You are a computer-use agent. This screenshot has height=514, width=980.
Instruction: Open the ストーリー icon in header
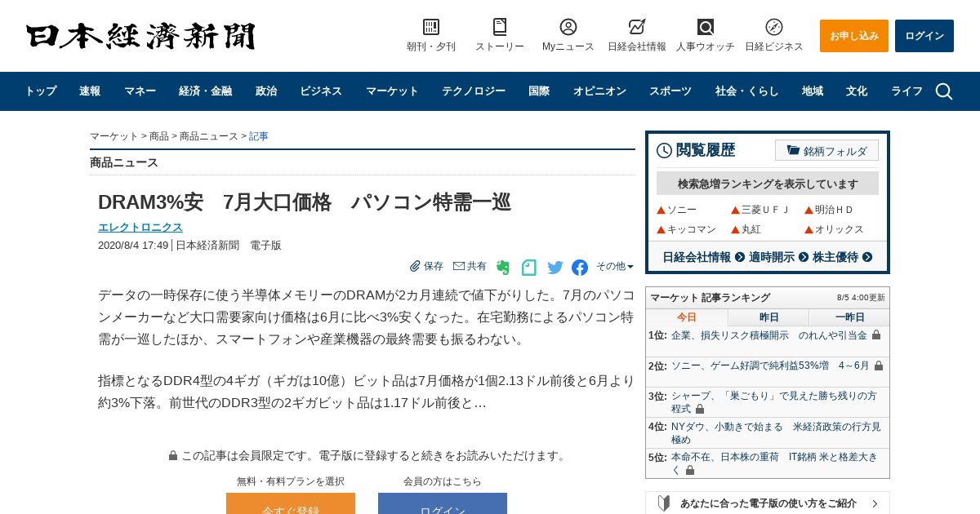coord(500,27)
